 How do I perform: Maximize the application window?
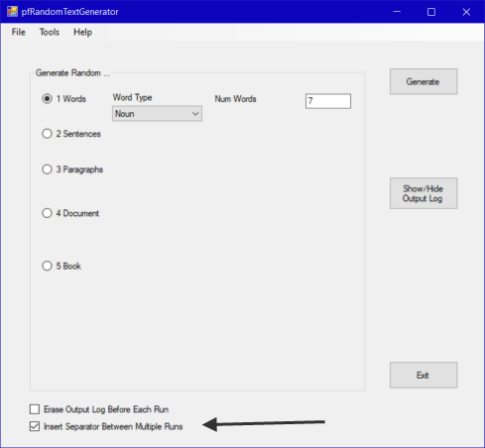[x=431, y=12]
